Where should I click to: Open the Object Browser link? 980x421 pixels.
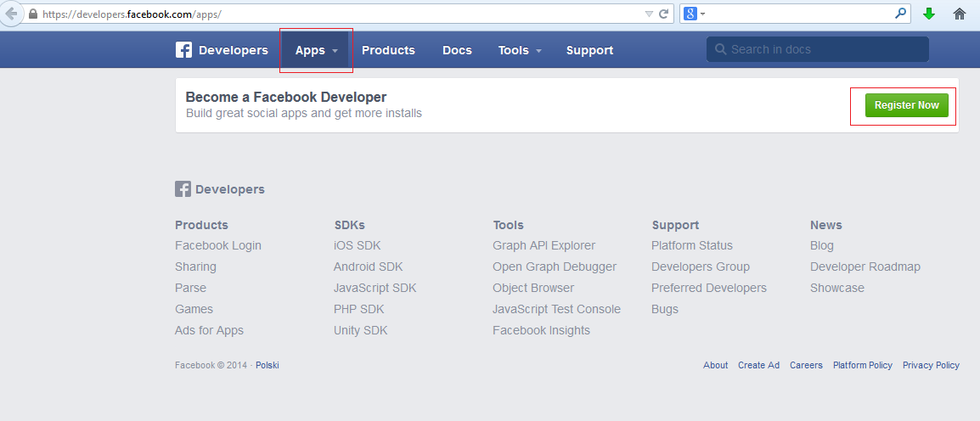pyautogui.click(x=533, y=288)
